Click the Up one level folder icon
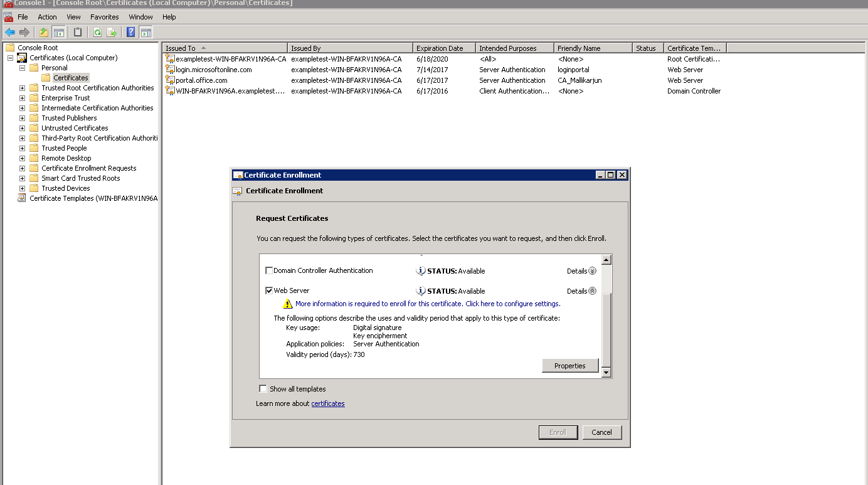 coord(44,32)
